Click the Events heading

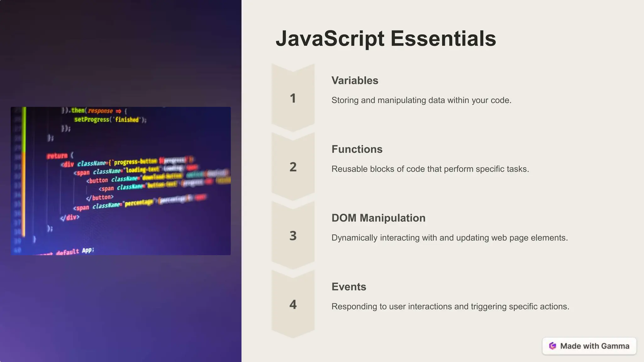tap(349, 287)
